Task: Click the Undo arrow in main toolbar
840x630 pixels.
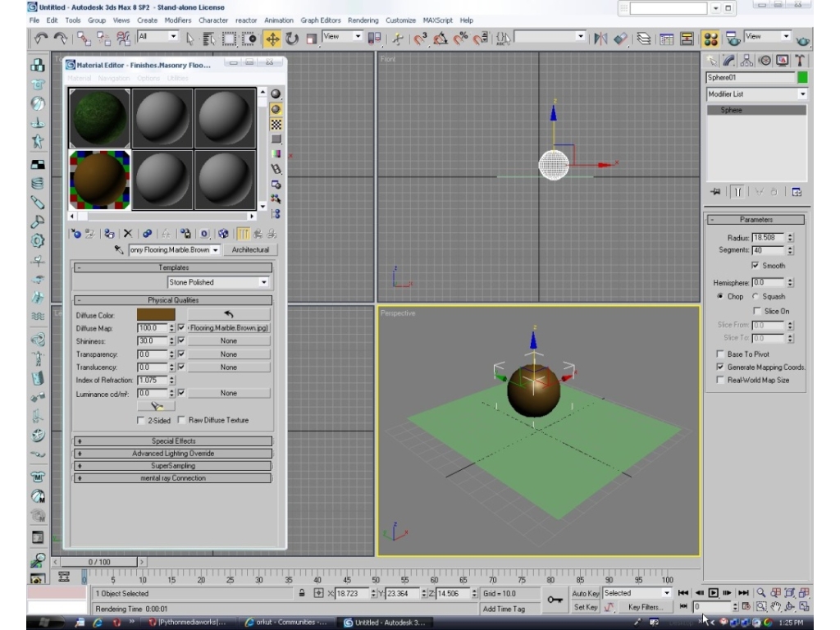Action: 41,38
